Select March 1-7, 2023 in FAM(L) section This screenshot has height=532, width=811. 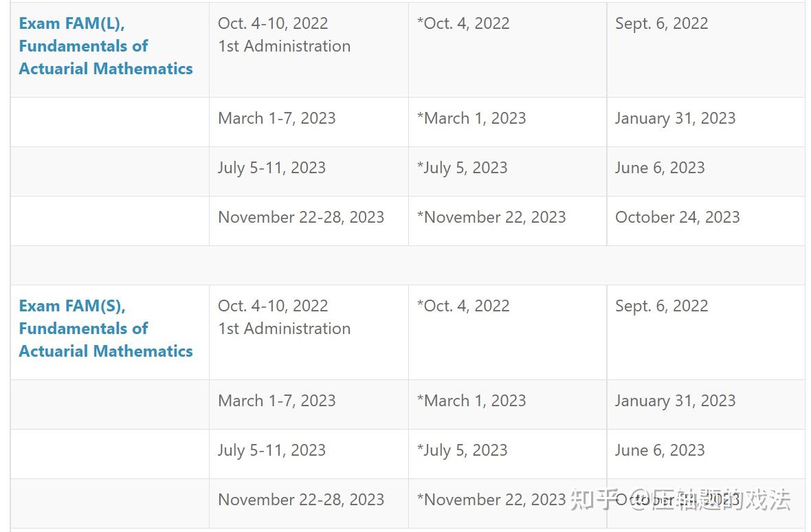pos(277,118)
